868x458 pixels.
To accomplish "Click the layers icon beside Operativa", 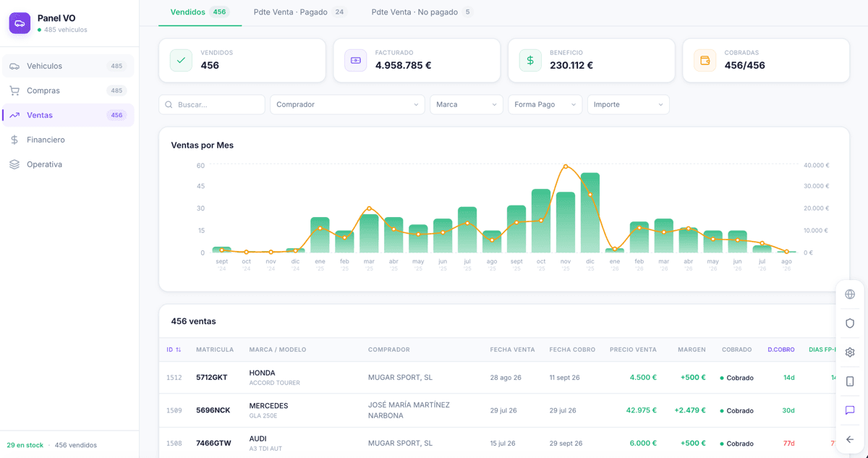I will click(14, 164).
